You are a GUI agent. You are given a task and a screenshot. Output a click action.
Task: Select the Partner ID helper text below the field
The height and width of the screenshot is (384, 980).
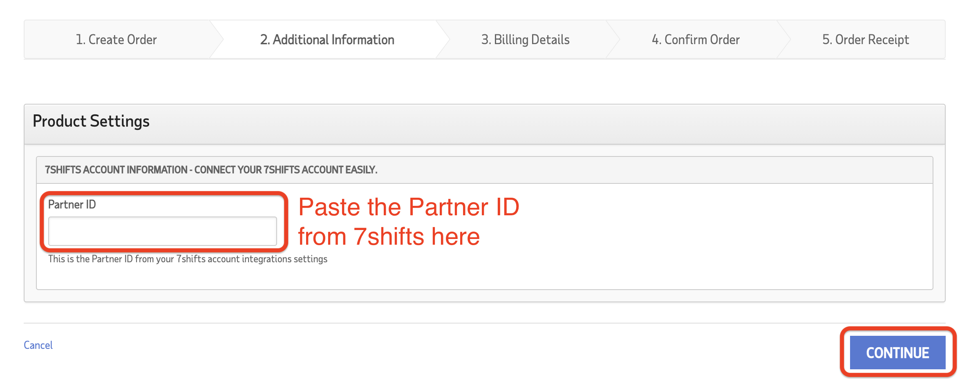(188, 259)
